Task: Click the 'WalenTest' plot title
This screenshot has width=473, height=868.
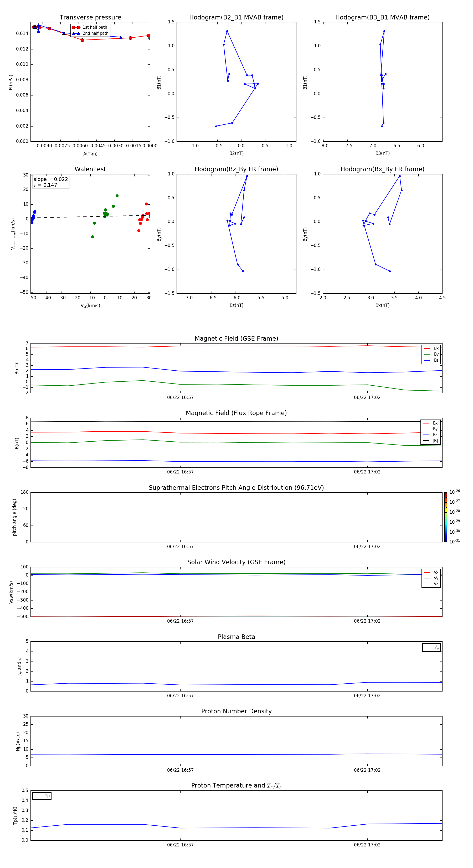Action: (x=90, y=169)
